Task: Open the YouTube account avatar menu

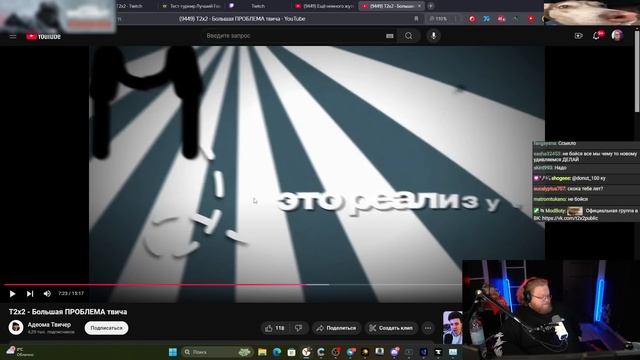Action: tap(617, 36)
